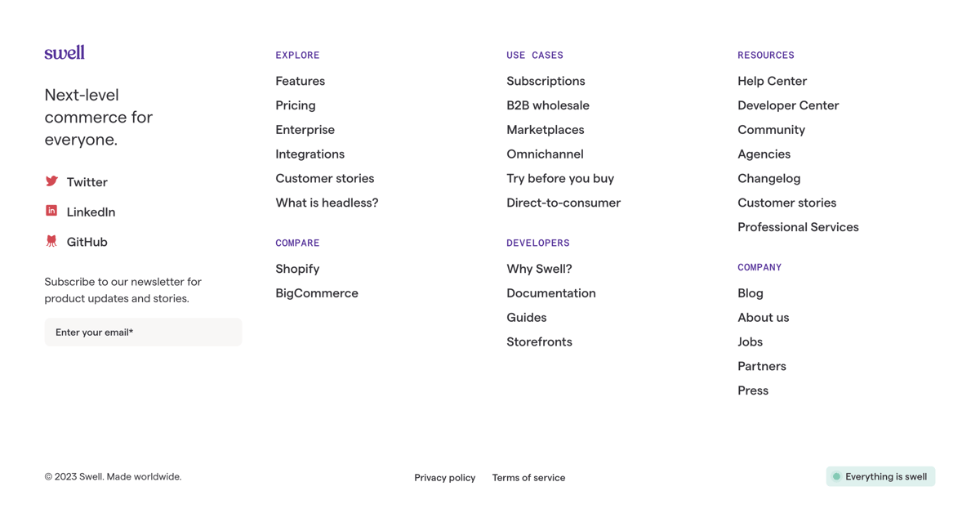This screenshot has height=531, width=980.
Task: Open the Changelog under Resources
Action: click(x=768, y=178)
